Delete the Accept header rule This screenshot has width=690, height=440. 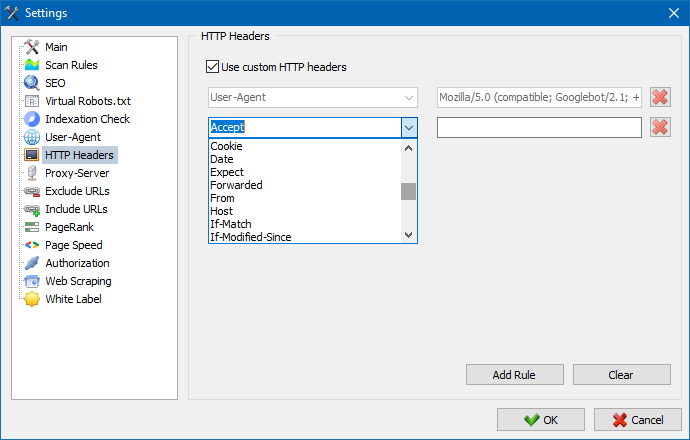pyautogui.click(x=660, y=128)
